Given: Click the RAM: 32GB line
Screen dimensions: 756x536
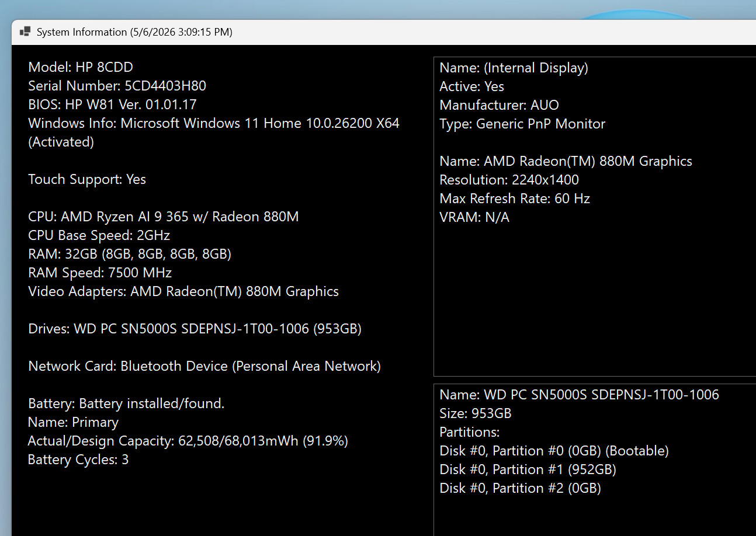Looking at the screenshot, I should coord(130,254).
